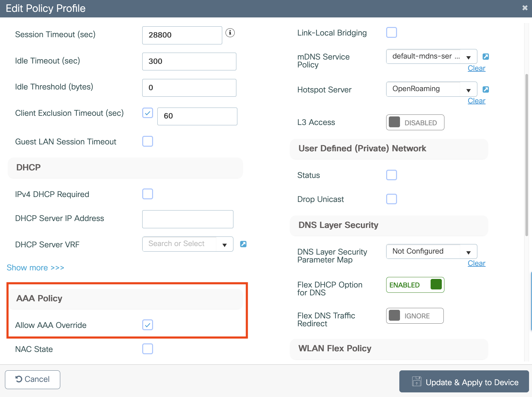
Task: Open the external link icon for Hotspot Server
Action: [x=486, y=89]
